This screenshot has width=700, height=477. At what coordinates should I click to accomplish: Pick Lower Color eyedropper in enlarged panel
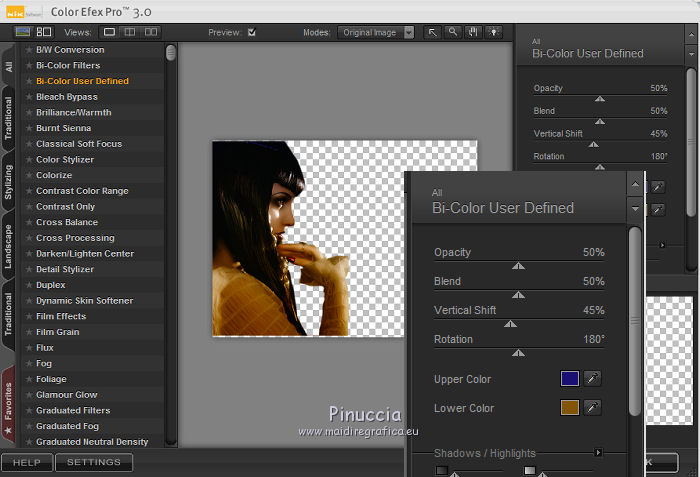click(x=592, y=407)
